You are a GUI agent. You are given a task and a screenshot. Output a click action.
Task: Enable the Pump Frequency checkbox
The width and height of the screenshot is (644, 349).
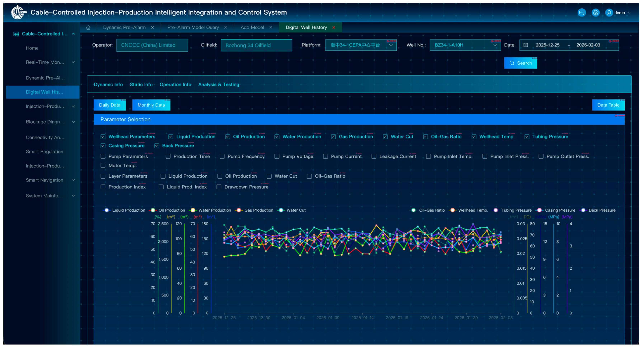pos(222,157)
